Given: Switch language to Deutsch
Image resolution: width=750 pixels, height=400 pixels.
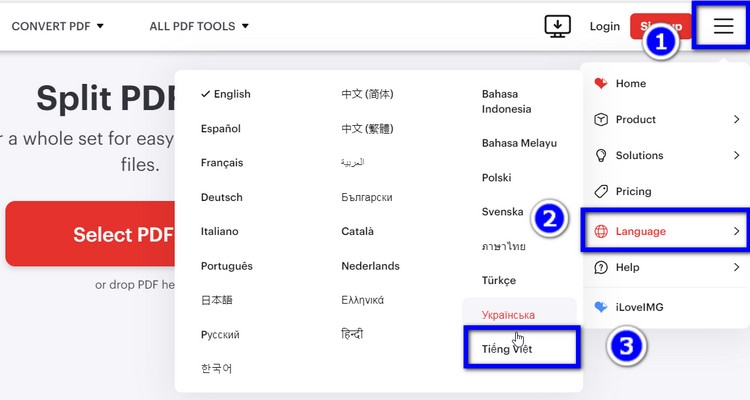Looking at the screenshot, I should tap(221, 197).
